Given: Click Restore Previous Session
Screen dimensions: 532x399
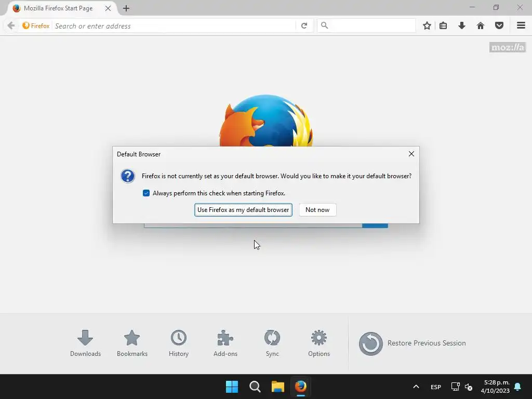Looking at the screenshot, I should pos(412,343).
